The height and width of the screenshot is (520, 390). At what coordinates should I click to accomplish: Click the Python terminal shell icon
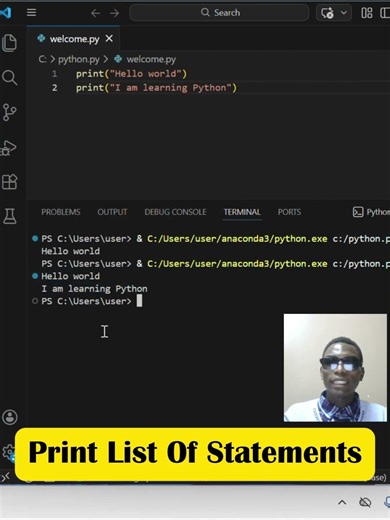358,212
